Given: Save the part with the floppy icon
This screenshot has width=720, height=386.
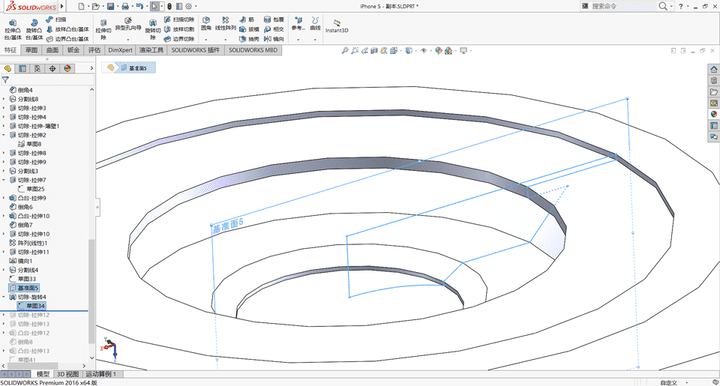Looking at the screenshot, I should click(x=110, y=6).
